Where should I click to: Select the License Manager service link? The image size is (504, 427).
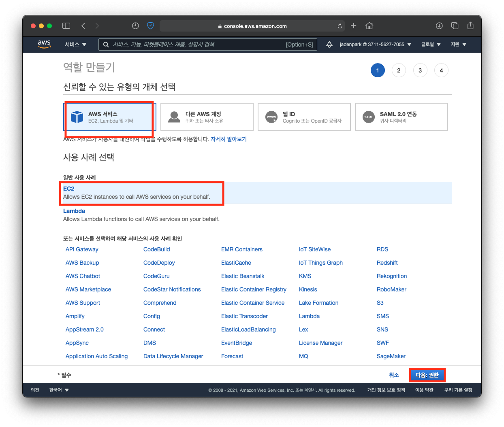pyautogui.click(x=320, y=343)
